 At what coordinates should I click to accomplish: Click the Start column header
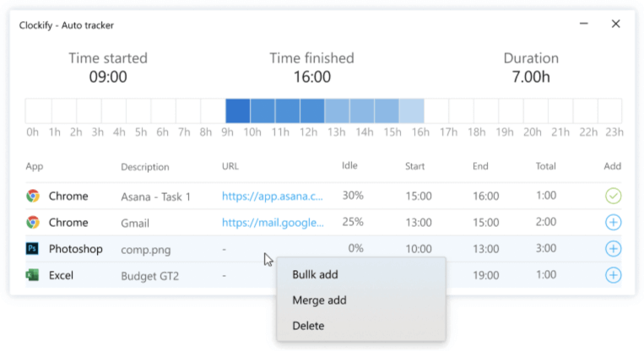click(414, 166)
